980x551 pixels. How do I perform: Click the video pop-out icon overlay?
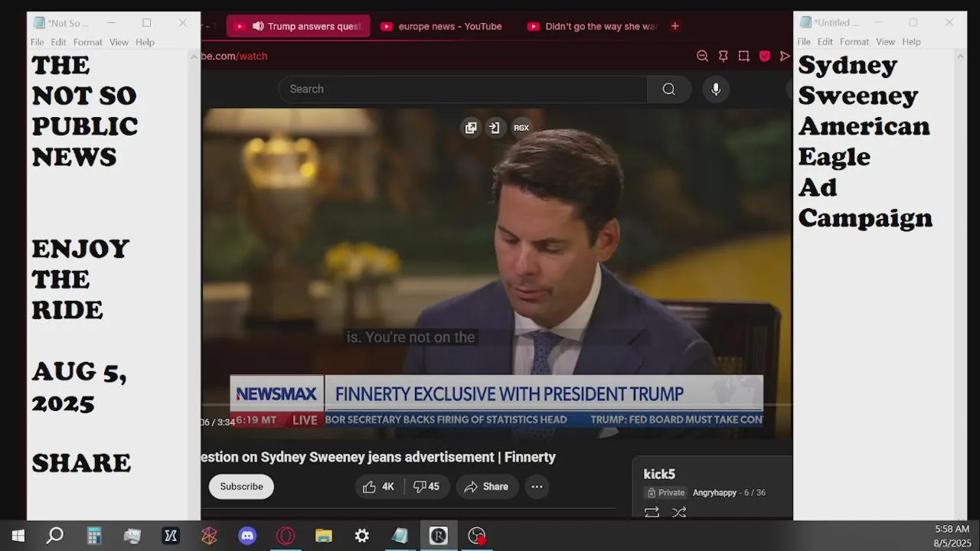471,128
